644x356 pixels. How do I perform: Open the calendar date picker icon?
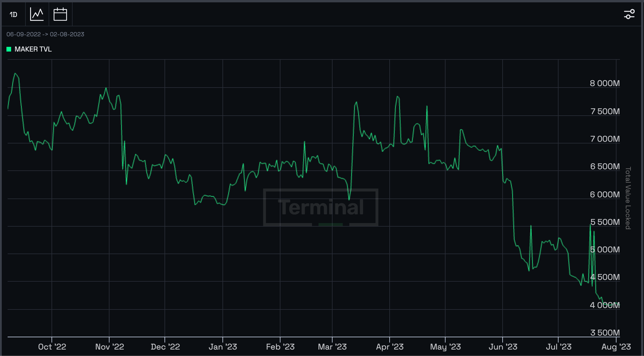[x=60, y=14]
